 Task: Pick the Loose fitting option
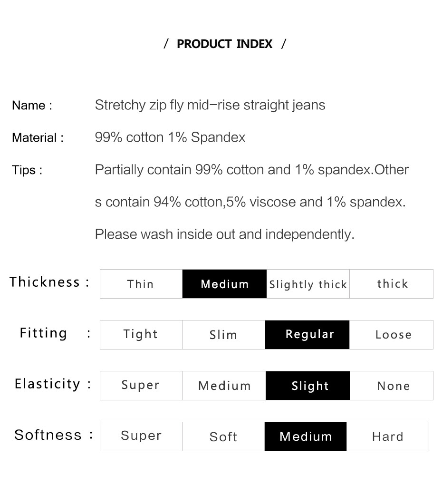pyautogui.click(x=392, y=335)
